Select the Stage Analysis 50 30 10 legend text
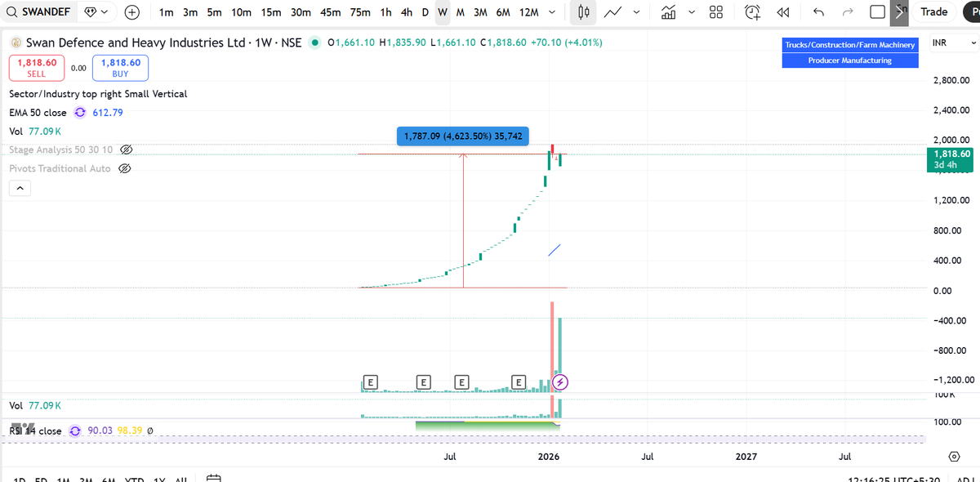 pos(61,150)
